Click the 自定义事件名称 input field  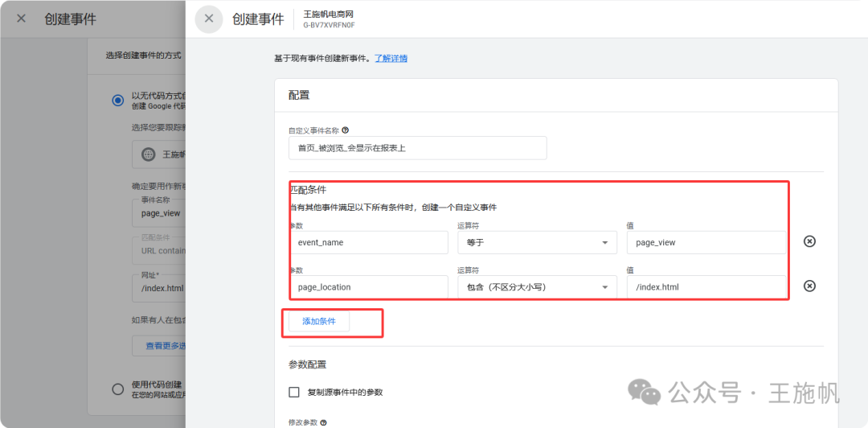(x=417, y=148)
